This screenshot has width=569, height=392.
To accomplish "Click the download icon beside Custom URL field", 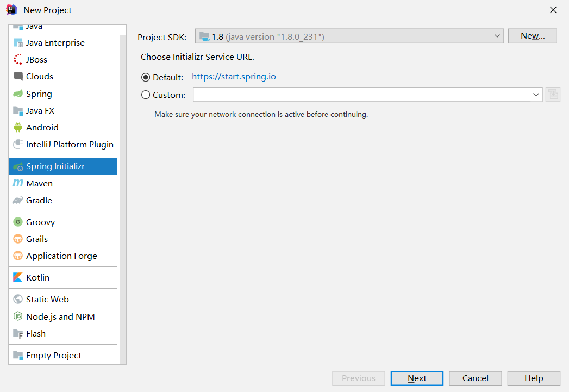I will tap(553, 95).
